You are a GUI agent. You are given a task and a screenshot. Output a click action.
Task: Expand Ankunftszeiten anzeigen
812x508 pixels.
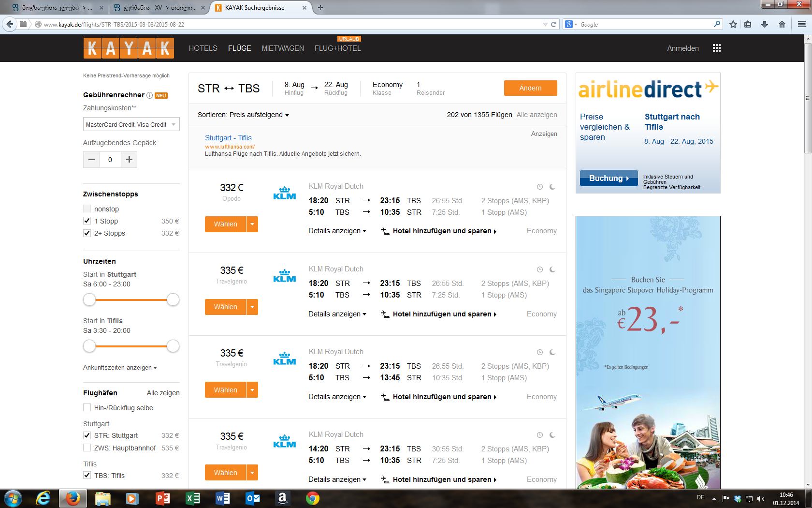[120, 368]
